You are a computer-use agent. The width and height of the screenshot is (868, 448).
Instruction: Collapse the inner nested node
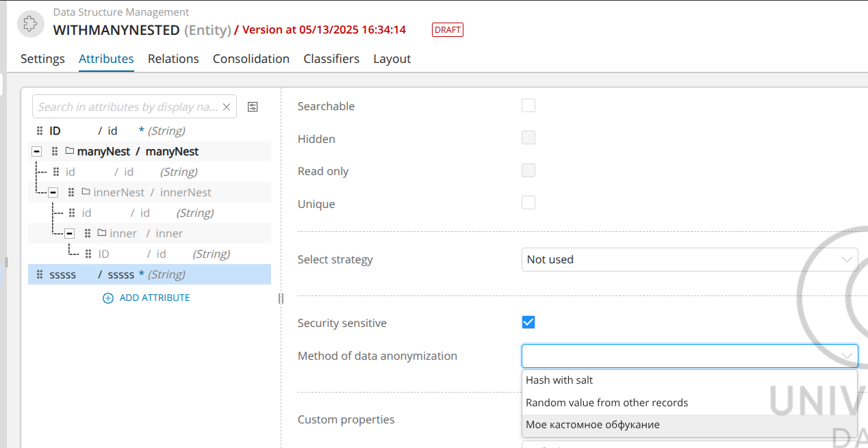(x=69, y=233)
